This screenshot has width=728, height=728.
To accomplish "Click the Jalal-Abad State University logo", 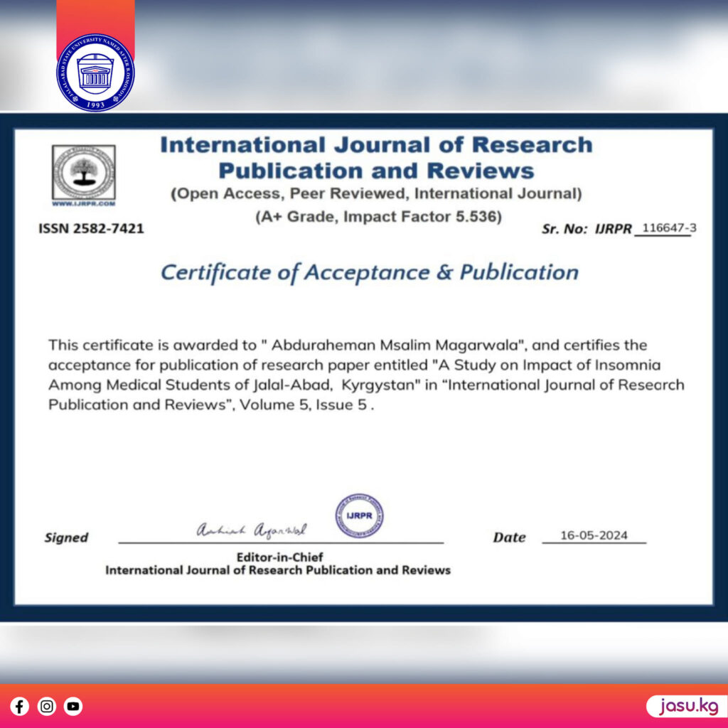I will pos(96,73).
